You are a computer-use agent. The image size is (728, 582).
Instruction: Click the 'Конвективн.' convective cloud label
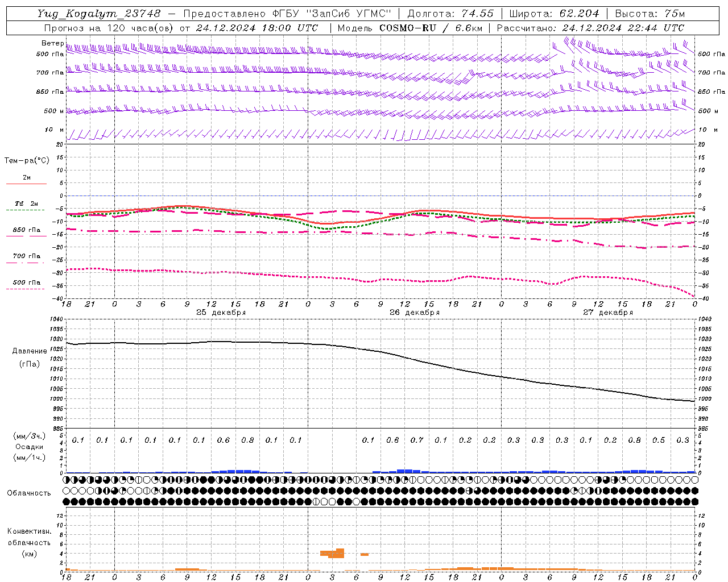click(x=30, y=531)
